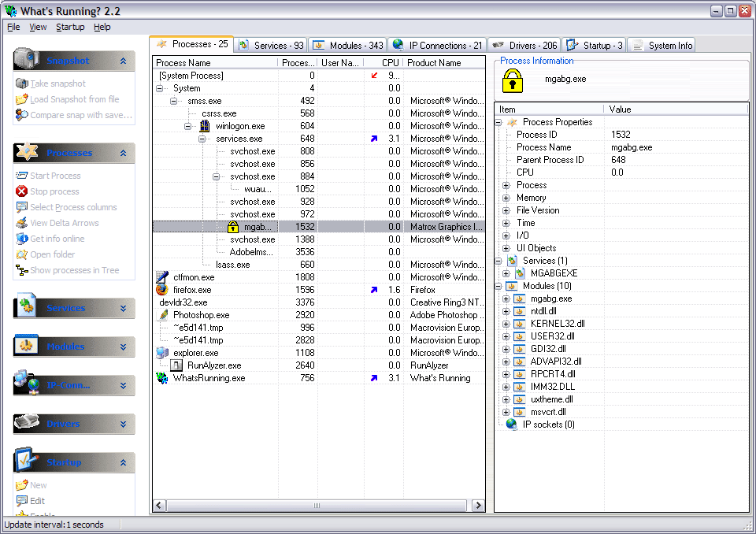Collapse the services.exe tree node
The width and height of the screenshot is (756, 534).
click(x=202, y=139)
